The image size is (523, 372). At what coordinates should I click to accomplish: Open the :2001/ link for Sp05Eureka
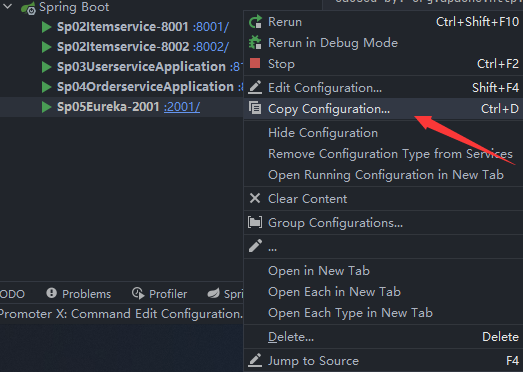[182, 107]
